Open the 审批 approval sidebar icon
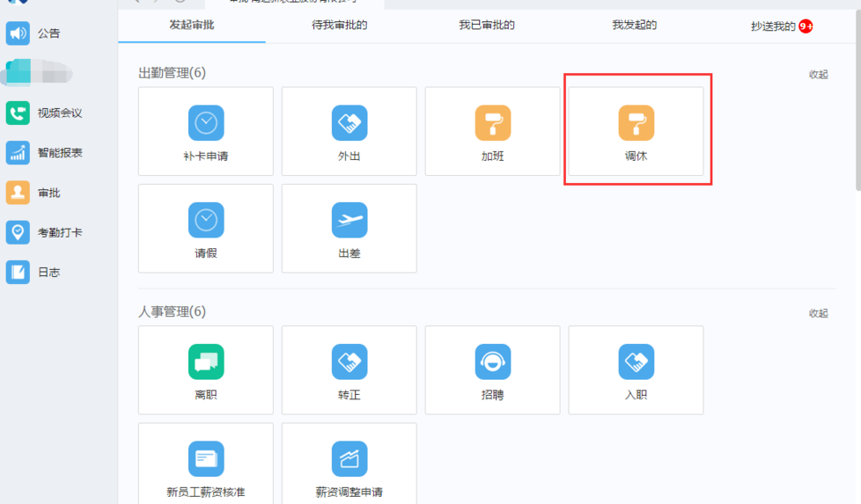Image resolution: width=861 pixels, height=504 pixels. 18,193
